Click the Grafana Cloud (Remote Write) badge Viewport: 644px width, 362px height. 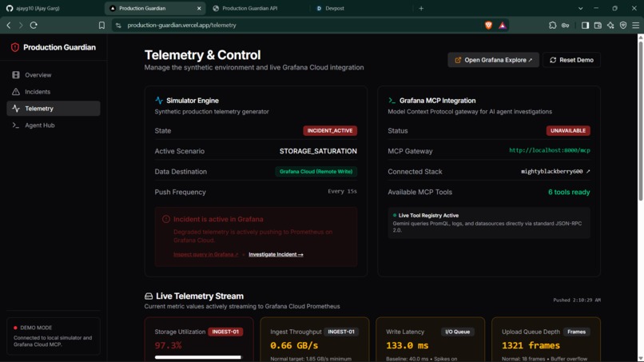click(x=316, y=172)
